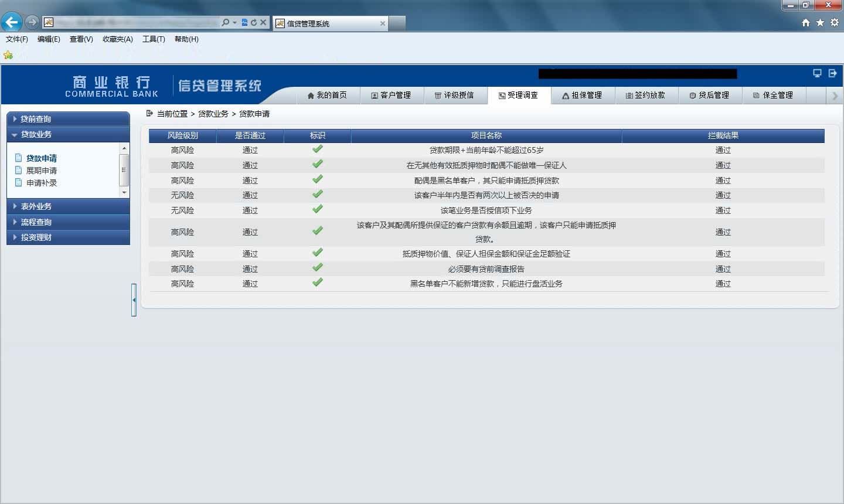
Task: Expand the 流程查询 sidebar section
Action: (x=68, y=222)
